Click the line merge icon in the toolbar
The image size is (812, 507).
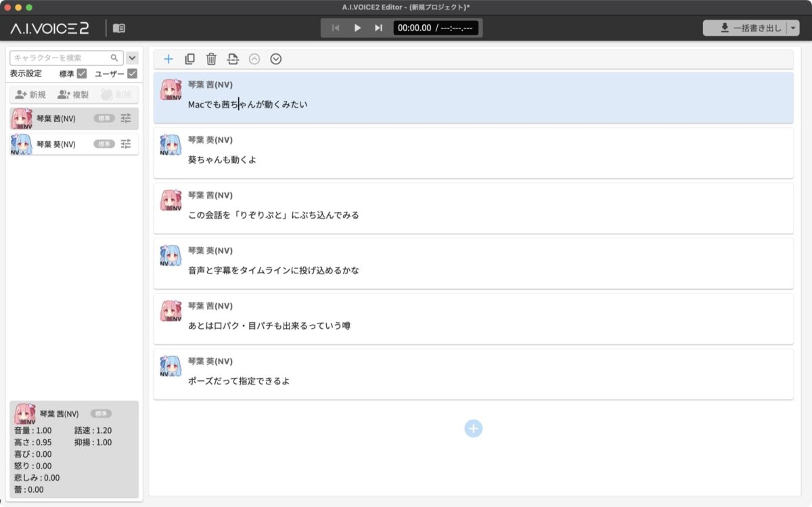(233, 59)
